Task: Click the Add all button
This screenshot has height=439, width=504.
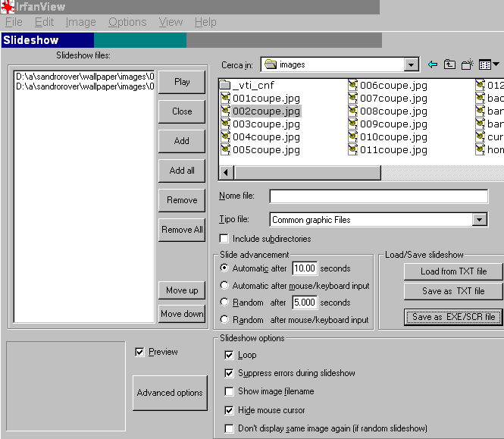Action: (182, 171)
